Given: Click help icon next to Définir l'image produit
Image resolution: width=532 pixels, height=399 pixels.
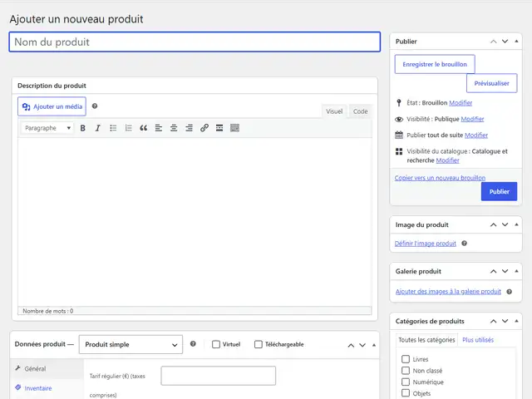Looking at the screenshot, I should click(x=464, y=244).
